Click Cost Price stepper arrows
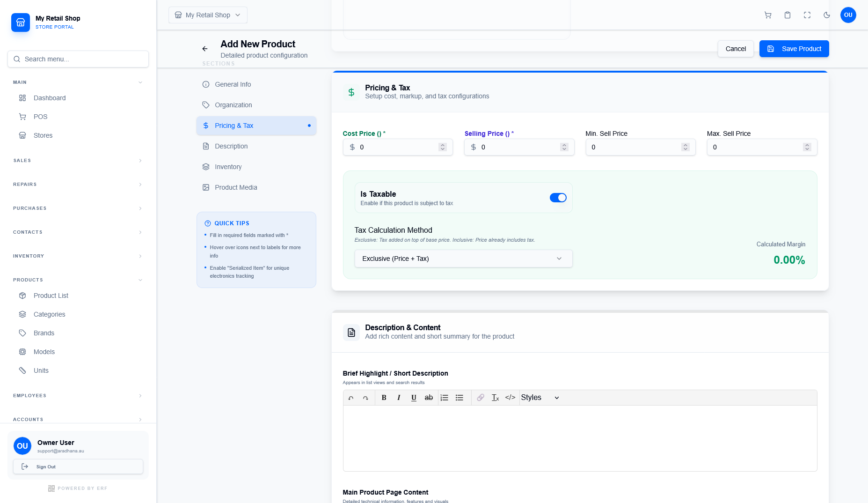Image resolution: width=868 pixels, height=503 pixels. tap(443, 147)
